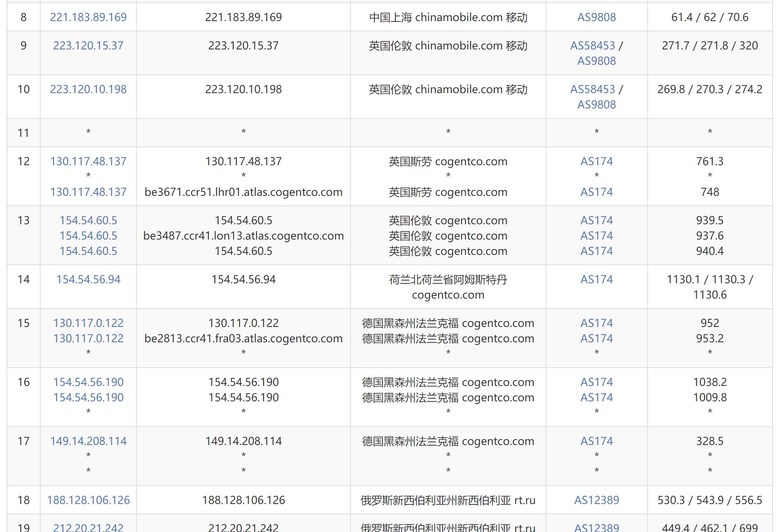This screenshot has height=532, width=776.
Task: Open last 130.117.48.137 link in hop 12
Action: click(x=88, y=192)
